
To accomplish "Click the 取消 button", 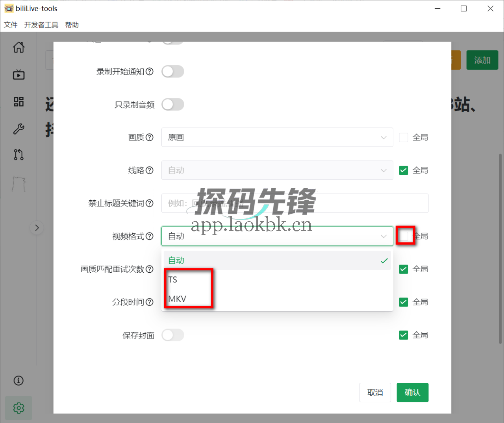I will click(375, 393).
